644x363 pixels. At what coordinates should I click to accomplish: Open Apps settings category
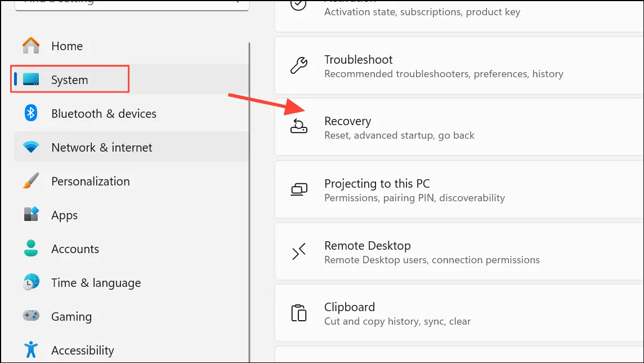point(131,215)
